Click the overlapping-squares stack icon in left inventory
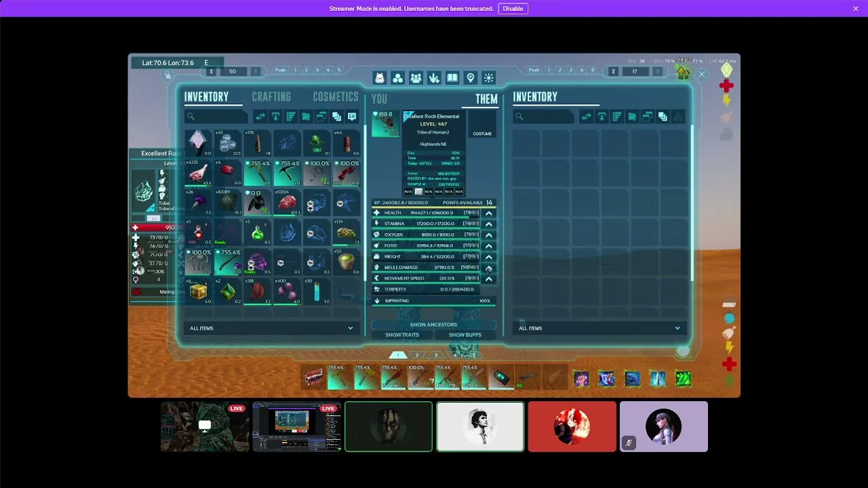The width and height of the screenshot is (868, 488). tap(336, 117)
